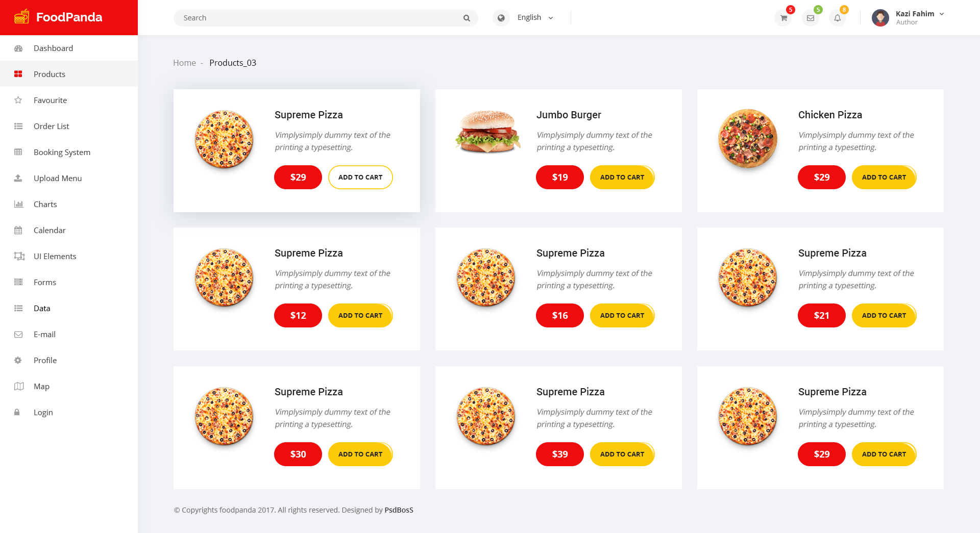Select the Products grid icon
Screen dimensions: 980x533
click(18, 73)
